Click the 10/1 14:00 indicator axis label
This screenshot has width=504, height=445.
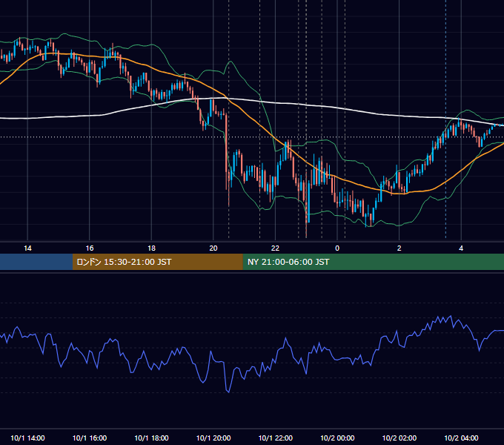click(x=27, y=438)
